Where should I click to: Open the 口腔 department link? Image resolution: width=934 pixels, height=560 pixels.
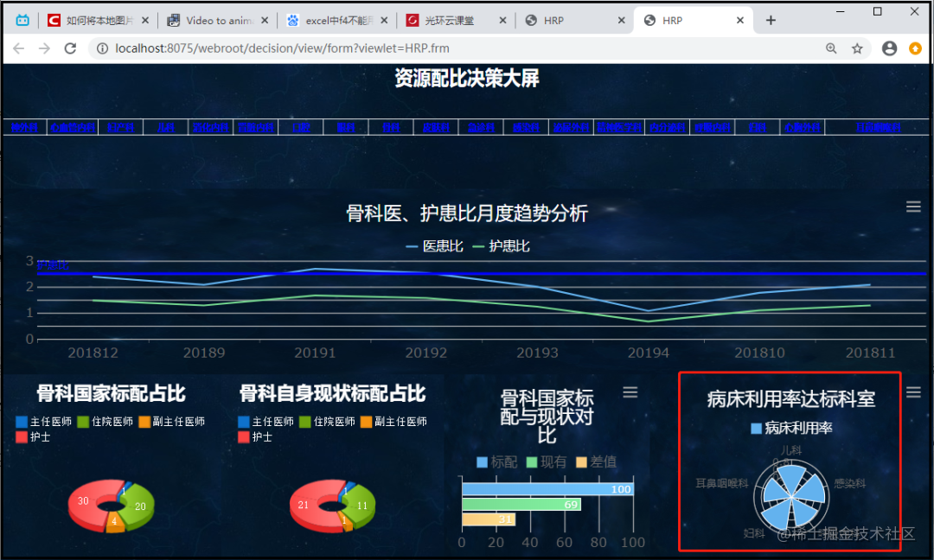pyautogui.click(x=301, y=127)
